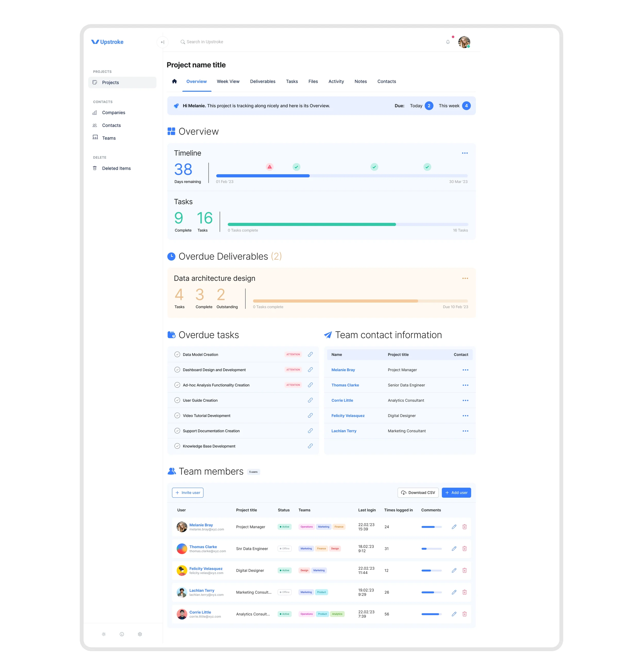Screen dimensions: 643x672
Task: Click the Invite user button
Action: click(x=187, y=492)
